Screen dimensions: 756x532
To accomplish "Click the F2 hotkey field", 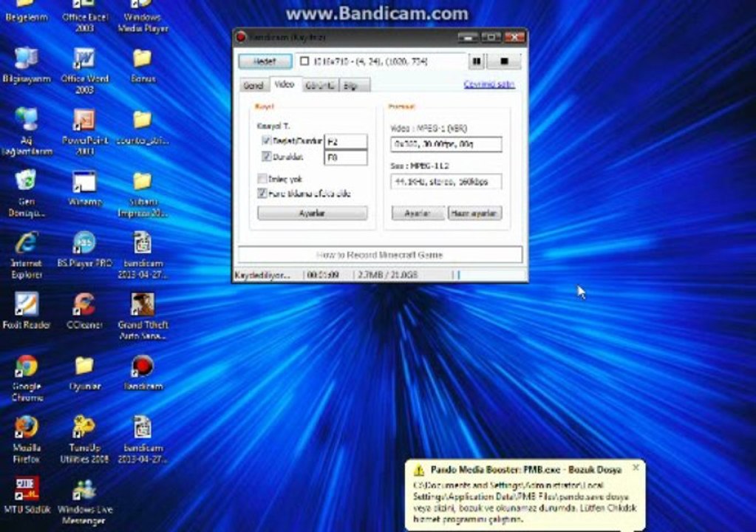I will (x=346, y=141).
